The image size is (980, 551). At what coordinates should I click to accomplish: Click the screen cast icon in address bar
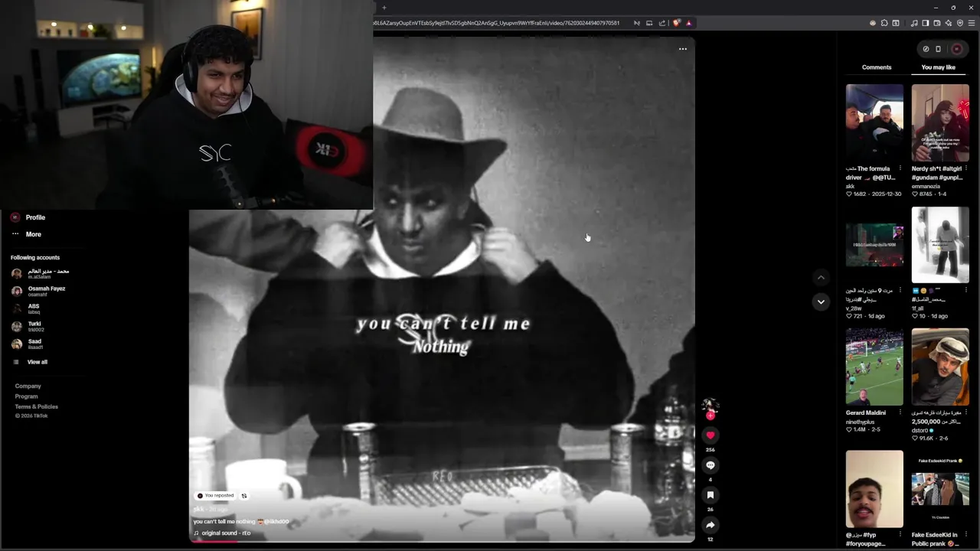point(649,23)
